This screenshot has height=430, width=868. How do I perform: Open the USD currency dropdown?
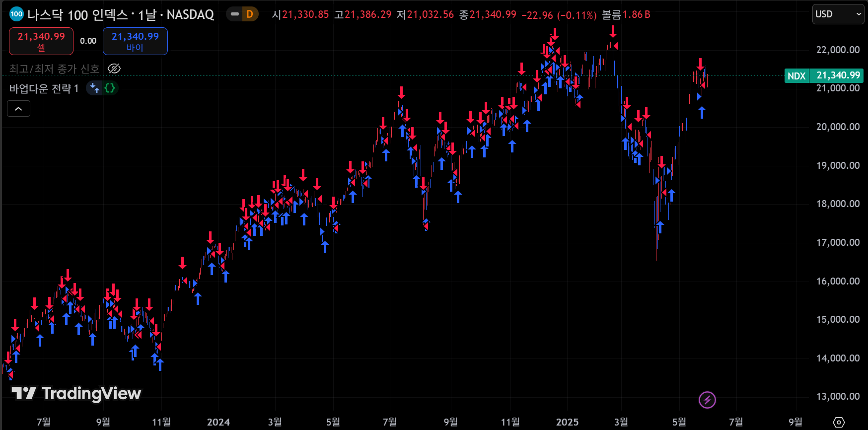pyautogui.click(x=838, y=14)
